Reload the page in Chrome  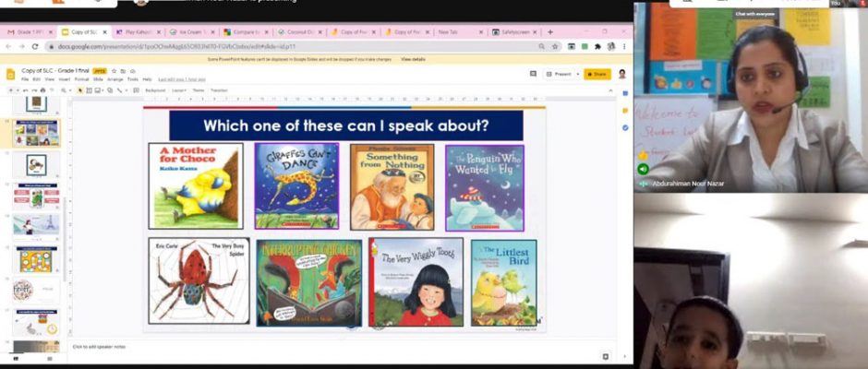pos(35,47)
